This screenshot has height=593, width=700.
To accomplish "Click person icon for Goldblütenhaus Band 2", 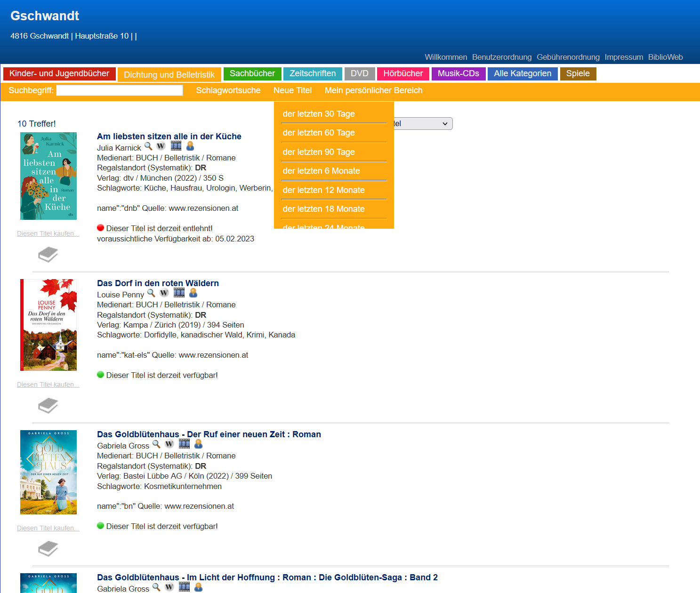I will click(x=198, y=587).
